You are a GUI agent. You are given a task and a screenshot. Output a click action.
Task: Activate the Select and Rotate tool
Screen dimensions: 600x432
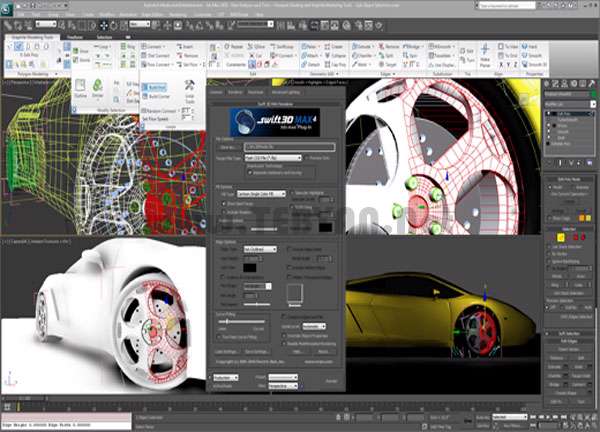coord(114,26)
